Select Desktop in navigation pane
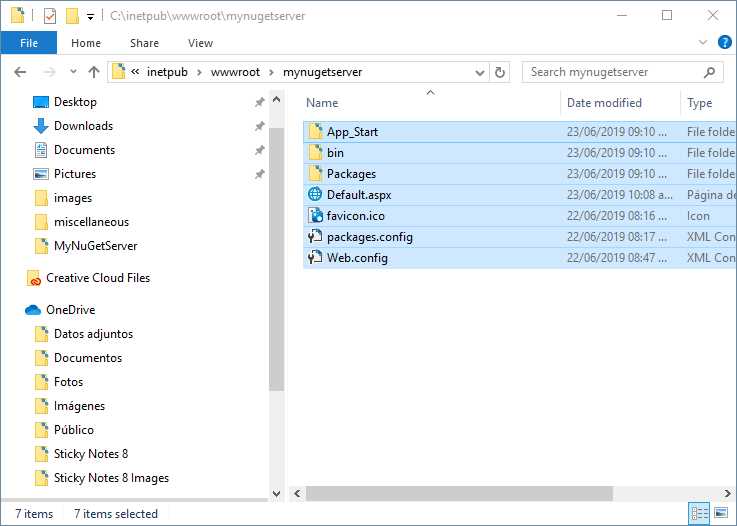Screen dimensions: 737x526 pos(75,102)
